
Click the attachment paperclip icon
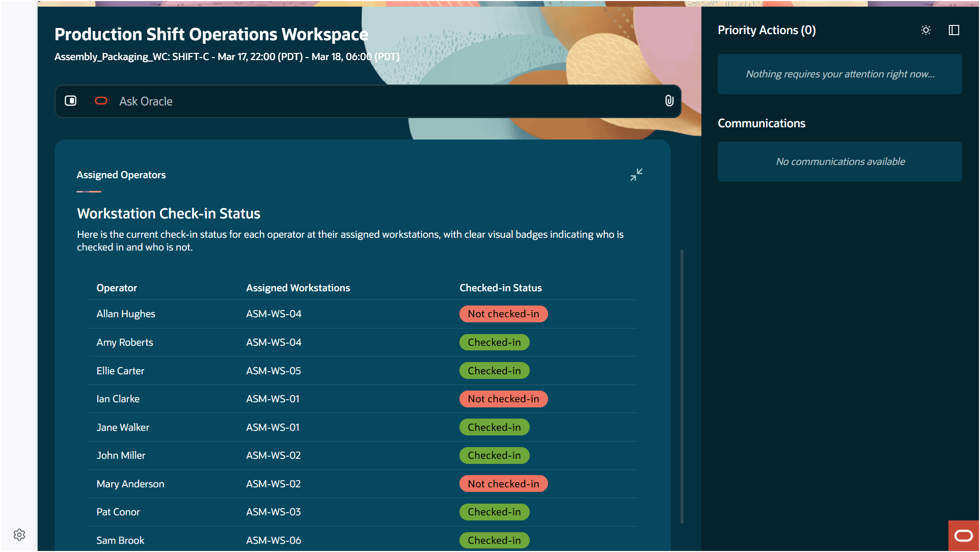(x=669, y=101)
